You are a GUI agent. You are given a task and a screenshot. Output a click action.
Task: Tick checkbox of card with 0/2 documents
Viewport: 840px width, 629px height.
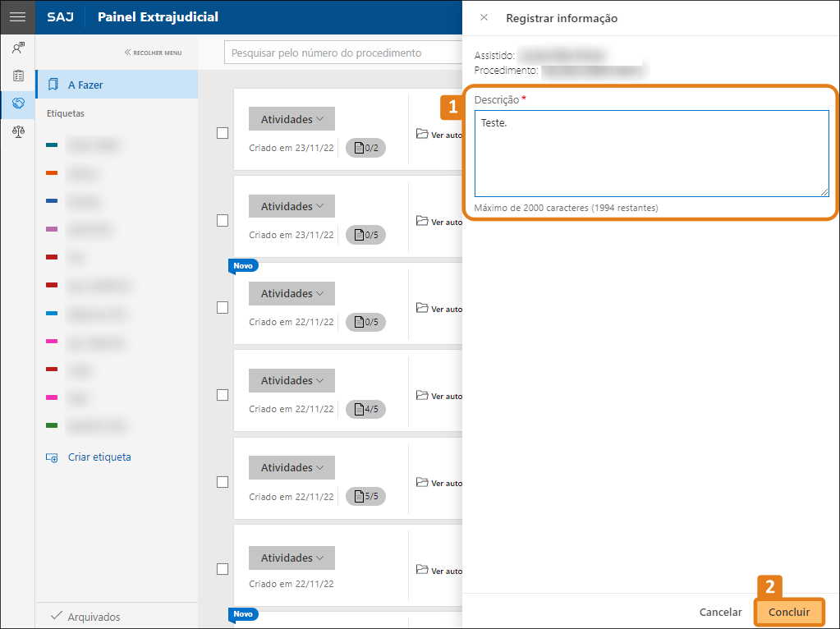coord(223,133)
